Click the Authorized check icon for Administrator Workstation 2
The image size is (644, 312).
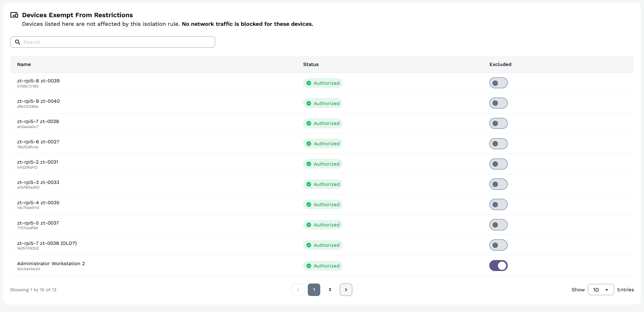309,266
